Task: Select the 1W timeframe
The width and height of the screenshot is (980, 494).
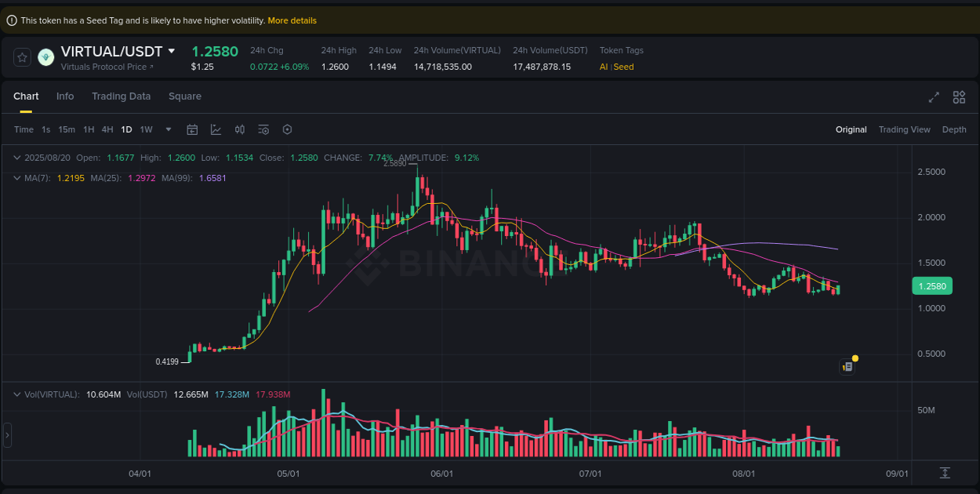Action: coord(146,129)
